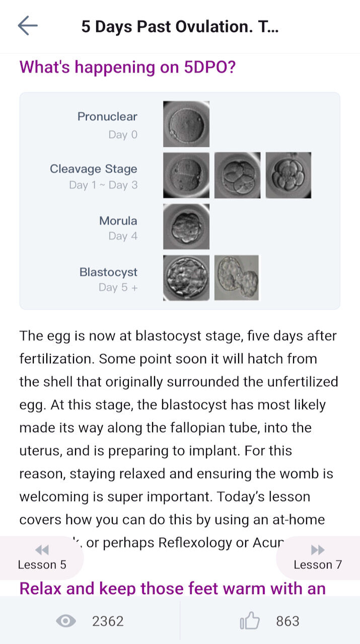Tap the rewind arrows above Lesson 5
360x644 pixels.
coord(42,549)
